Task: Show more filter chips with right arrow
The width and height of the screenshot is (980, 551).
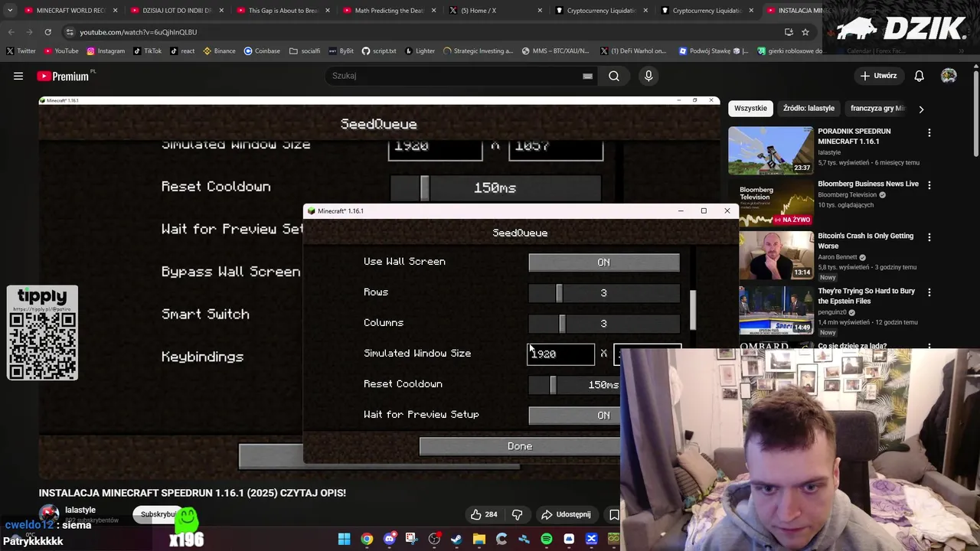Action: [x=921, y=109]
